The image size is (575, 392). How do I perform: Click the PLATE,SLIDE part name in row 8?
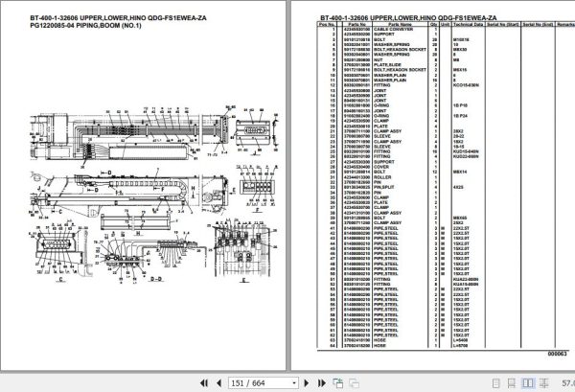click(387, 65)
